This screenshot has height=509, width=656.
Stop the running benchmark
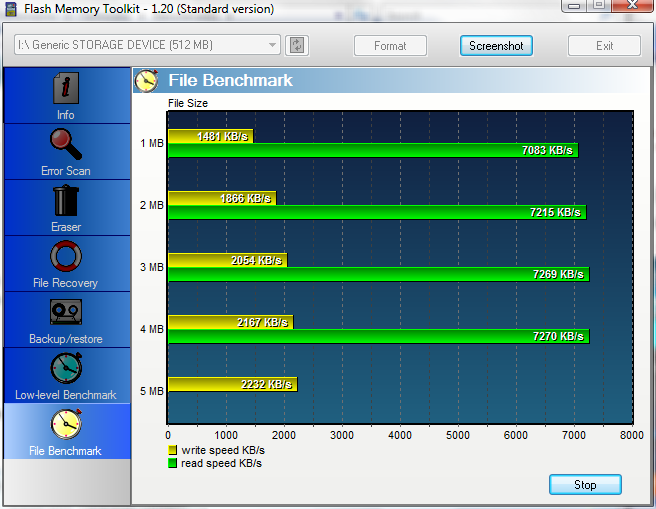point(585,485)
